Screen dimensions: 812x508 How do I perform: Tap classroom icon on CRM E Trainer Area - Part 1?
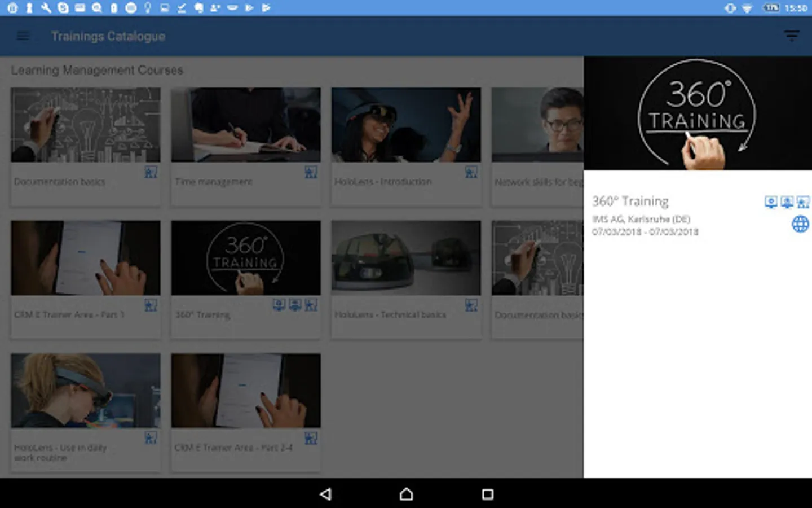pyautogui.click(x=151, y=305)
